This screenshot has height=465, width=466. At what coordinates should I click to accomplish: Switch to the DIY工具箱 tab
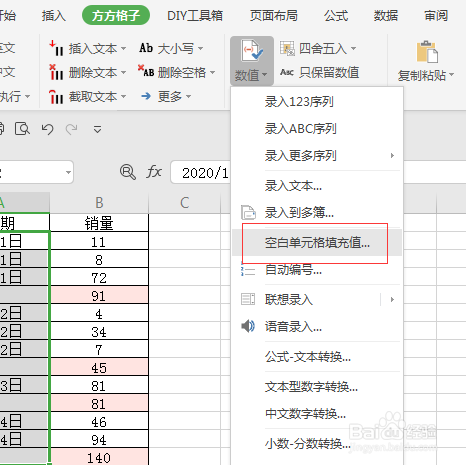tap(195, 16)
